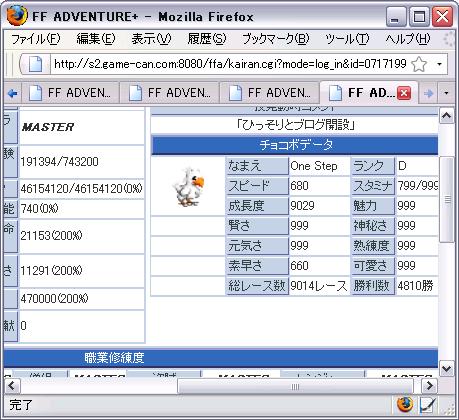Click the 素早さ value 660
This screenshot has width=459, height=420.
pos(299,266)
